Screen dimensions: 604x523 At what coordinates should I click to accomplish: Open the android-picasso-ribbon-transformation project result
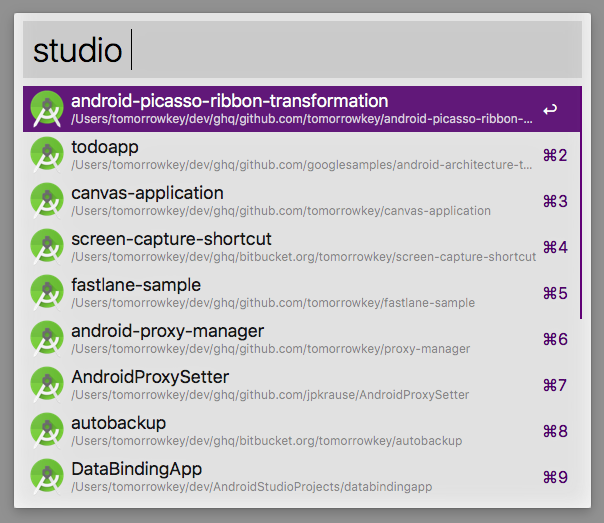point(229,101)
